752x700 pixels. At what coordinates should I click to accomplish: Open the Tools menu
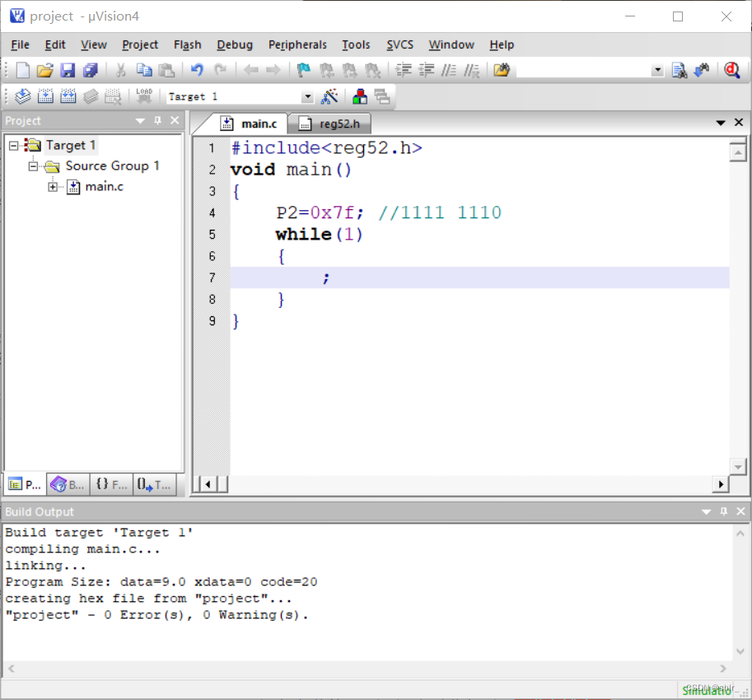(356, 44)
